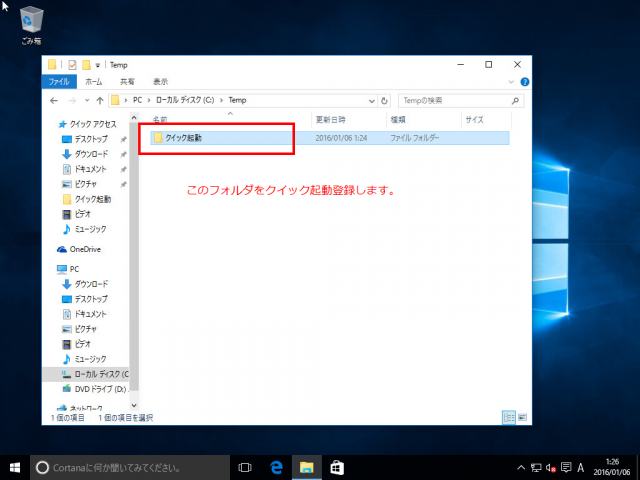This screenshot has height=480, width=640.
Task: Open the ファイル menu tab
Action: point(59,81)
